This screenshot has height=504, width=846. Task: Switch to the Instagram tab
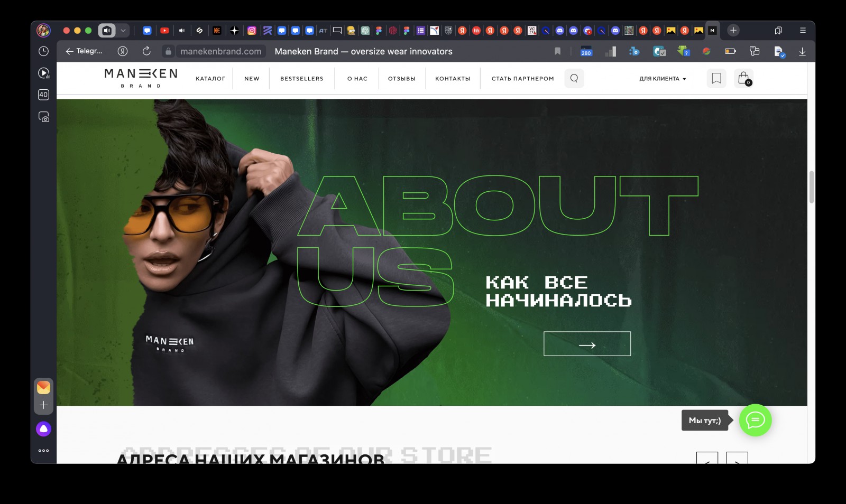point(252,31)
